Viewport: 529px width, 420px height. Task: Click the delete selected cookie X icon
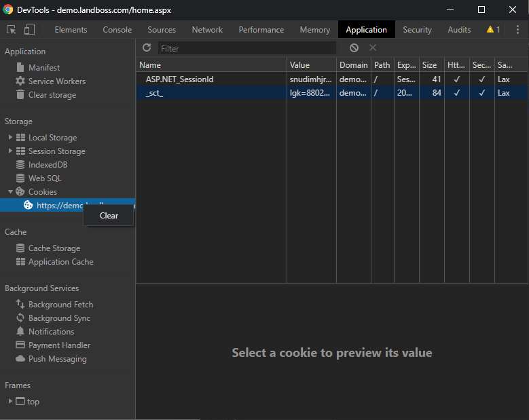(x=373, y=48)
